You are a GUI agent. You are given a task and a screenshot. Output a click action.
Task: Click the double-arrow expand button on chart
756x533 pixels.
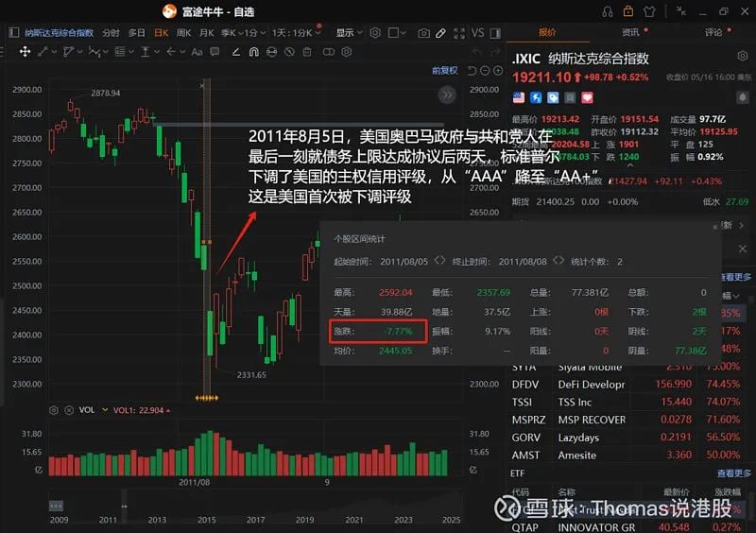pyautogui.click(x=447, y=95)
